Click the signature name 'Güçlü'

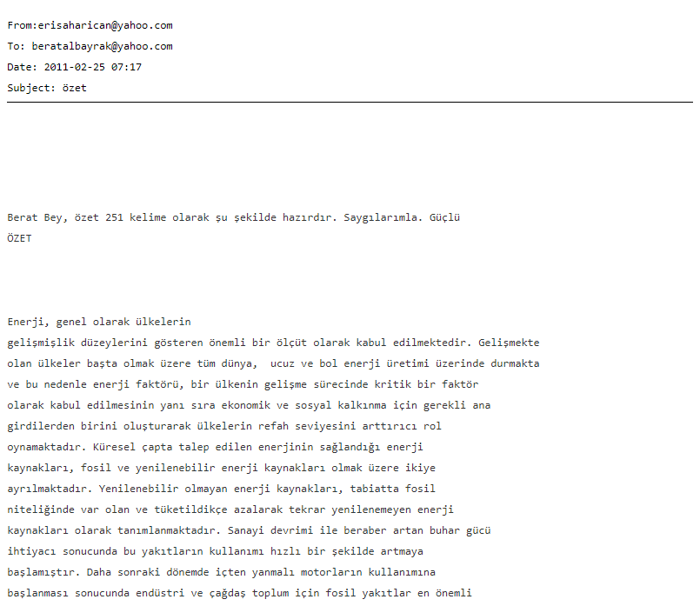pyautogui.click(x=444, y=217)
